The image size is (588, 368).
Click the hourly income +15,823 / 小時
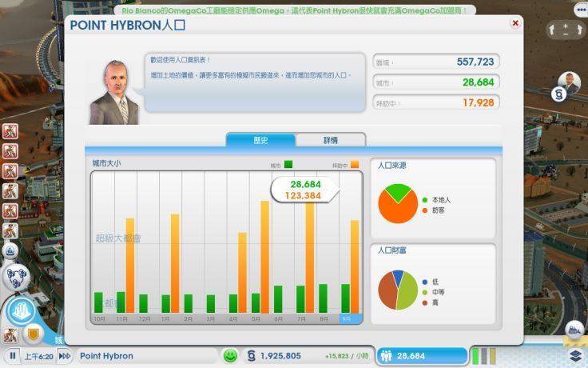coord(347,356)
